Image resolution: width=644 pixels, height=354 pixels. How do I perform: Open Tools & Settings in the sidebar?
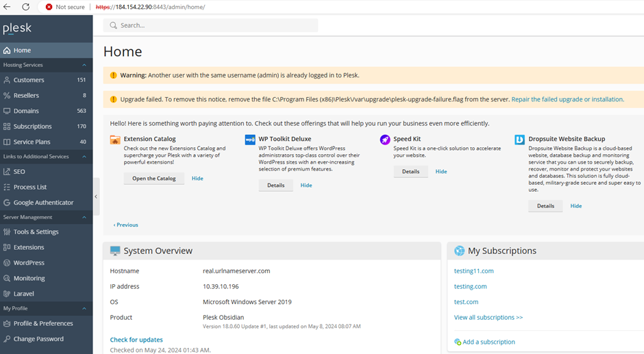[x=47, y=232]
